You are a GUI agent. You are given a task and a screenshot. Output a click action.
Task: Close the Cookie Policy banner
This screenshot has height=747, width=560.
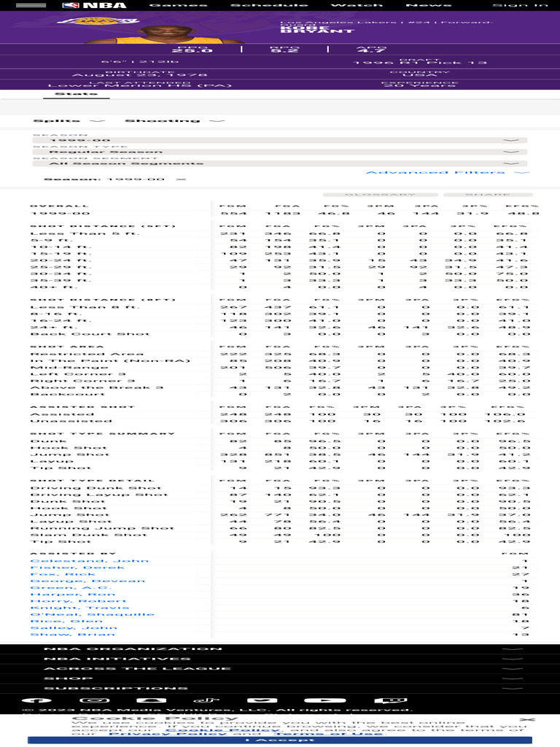coord(527,719)
